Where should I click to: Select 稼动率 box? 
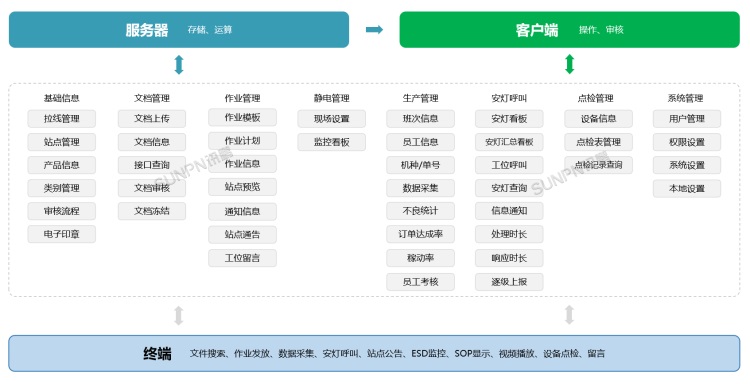click(x=420, y=258)
